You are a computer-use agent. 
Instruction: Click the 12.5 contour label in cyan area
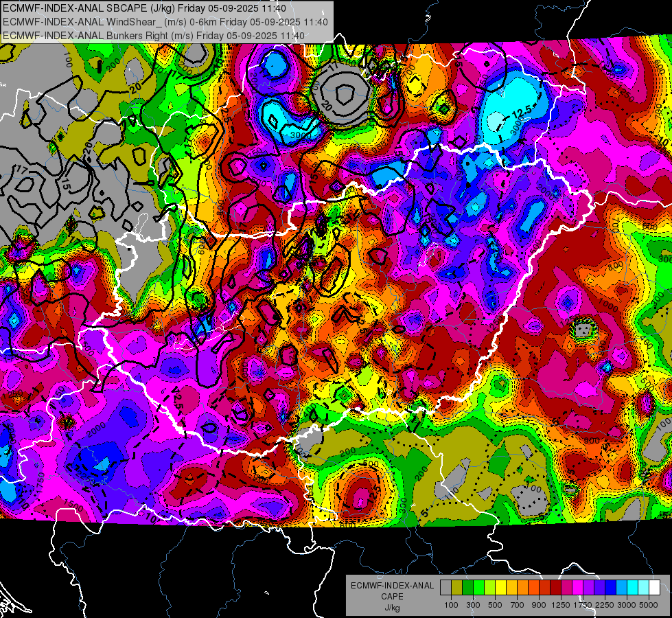pyautogui.click(x=522, y=112)
